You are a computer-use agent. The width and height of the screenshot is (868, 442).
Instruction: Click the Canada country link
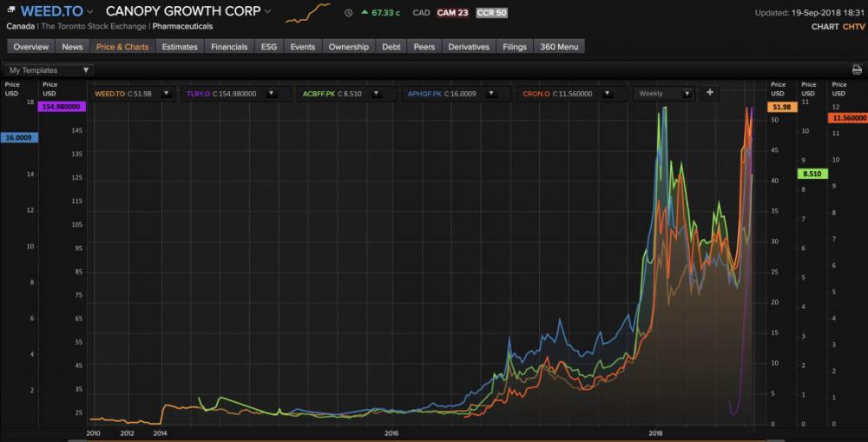pyautogui.click(x=21, y=26)
